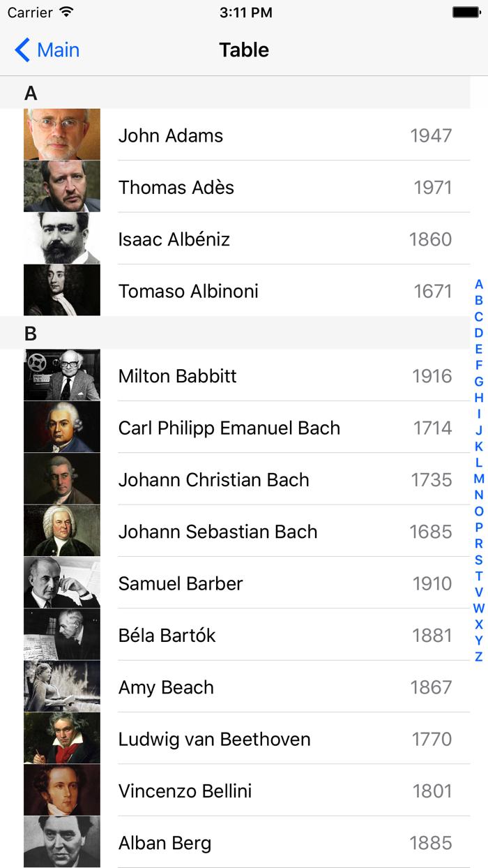Tap John Adams's portrait thumbnail
The height and width of the screenshot is (868, 488).
61,135
